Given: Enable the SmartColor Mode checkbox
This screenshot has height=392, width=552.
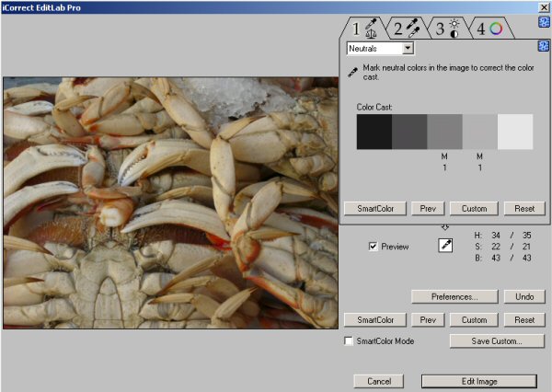Looking at the screenshot, I should (x=349, y=341).
